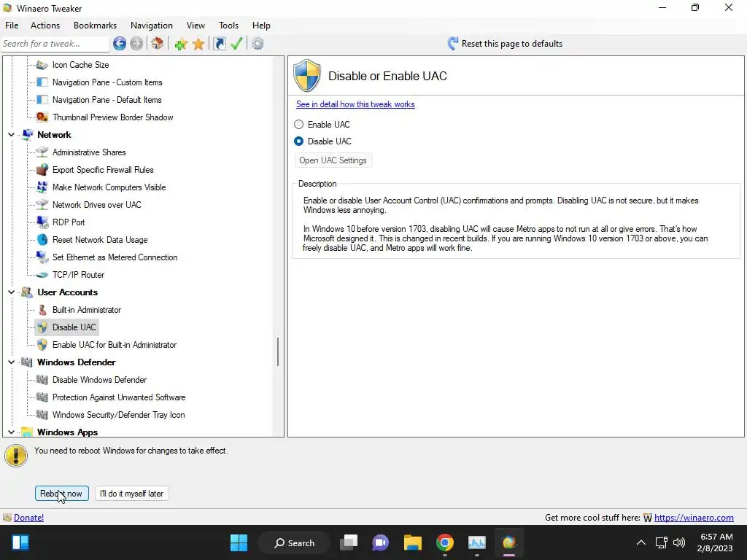Screen dimensions: 747x560
Task: Select the Disable UAC radio button
Action: click(298, 141)
